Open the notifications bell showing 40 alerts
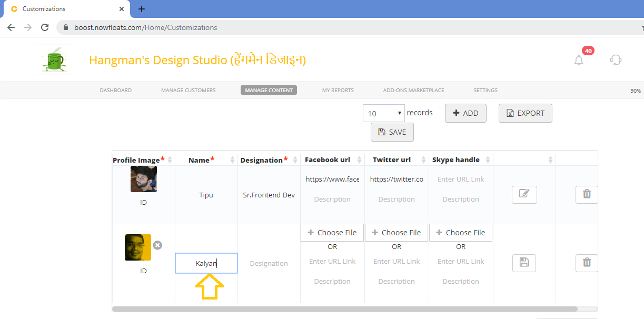The image size is (644, 319). (x=578, y=60)
